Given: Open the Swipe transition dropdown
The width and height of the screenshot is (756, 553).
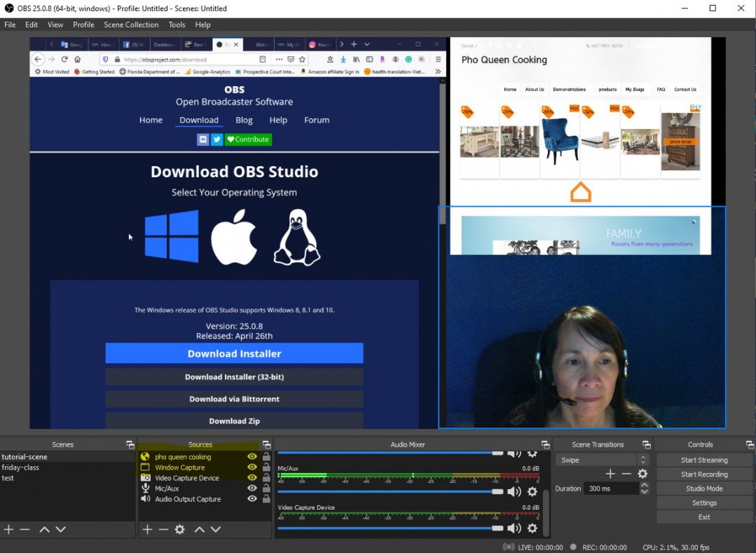Looking at the screenshot, I should pyautogui.click(x=602, y=460).
